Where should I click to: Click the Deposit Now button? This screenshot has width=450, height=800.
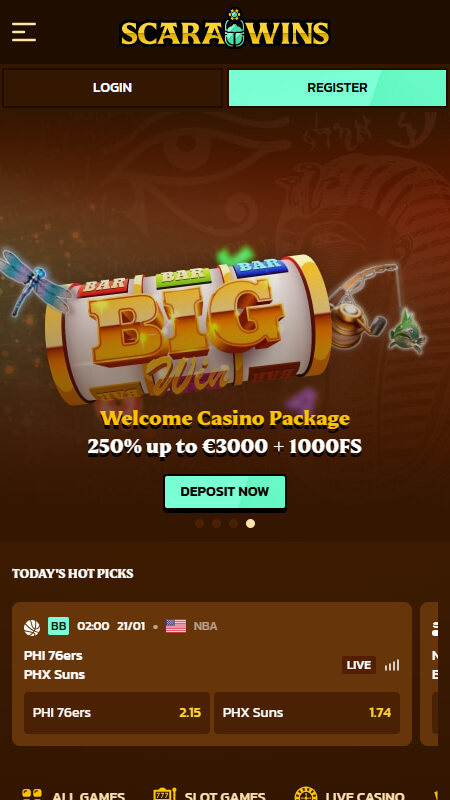tap(225, 492)
